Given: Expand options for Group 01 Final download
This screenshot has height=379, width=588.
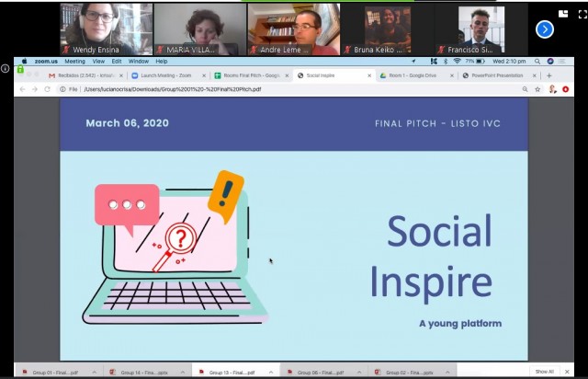Looking at the screenshot, I should tap(95, 372).
